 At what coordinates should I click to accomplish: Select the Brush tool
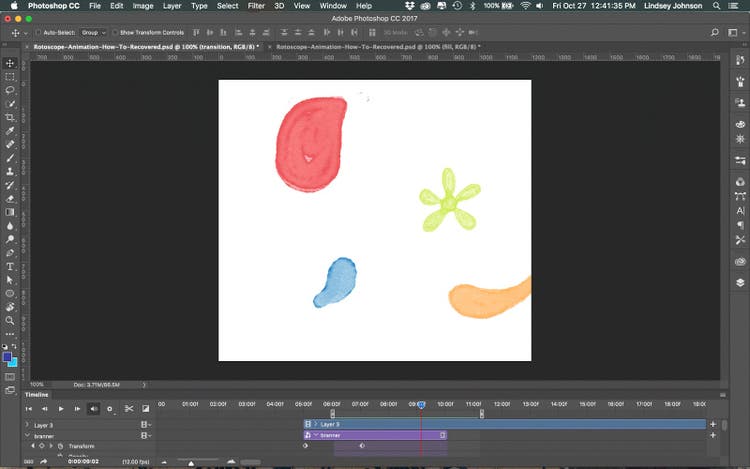point(10,158)
